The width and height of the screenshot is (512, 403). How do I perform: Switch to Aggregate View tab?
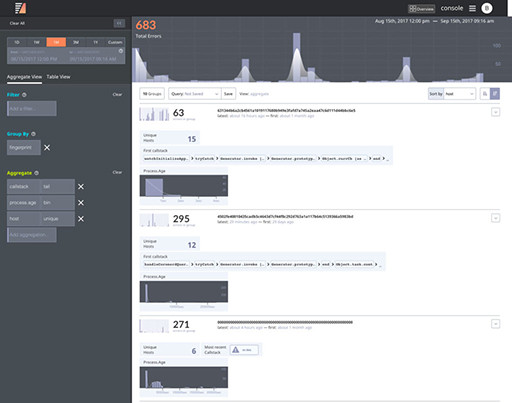coord(24,77)
